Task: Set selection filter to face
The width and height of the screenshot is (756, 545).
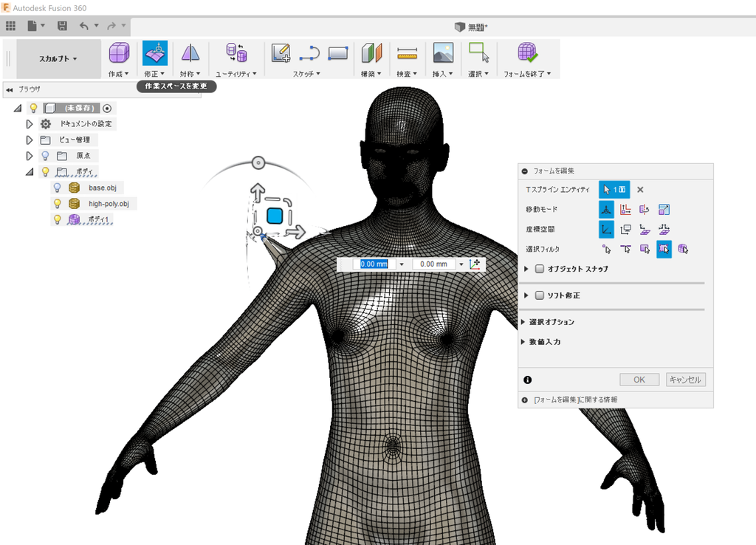Action: (645, 249)
